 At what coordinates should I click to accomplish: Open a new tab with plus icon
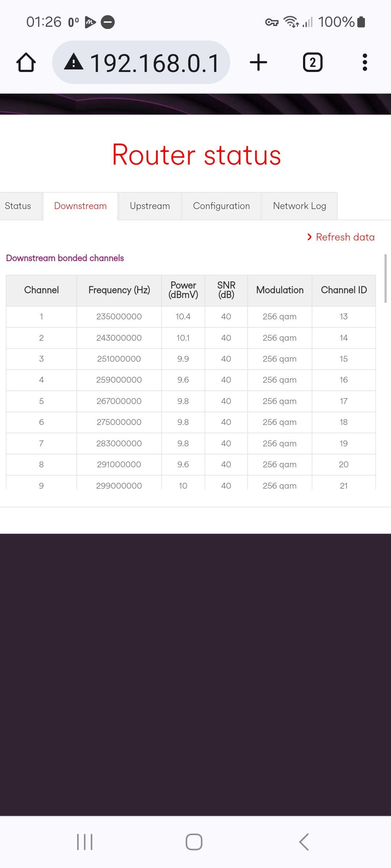pyautogui.click(x=258, y=62)
